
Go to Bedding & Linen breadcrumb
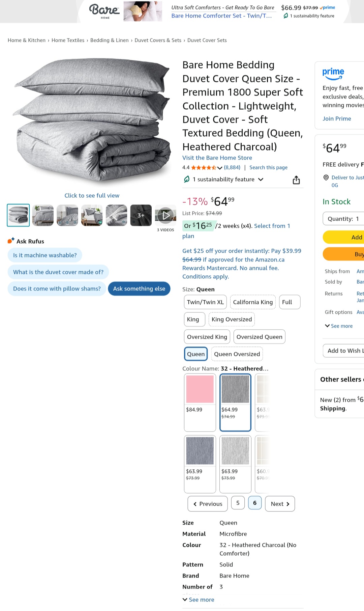tap(109, 40)
